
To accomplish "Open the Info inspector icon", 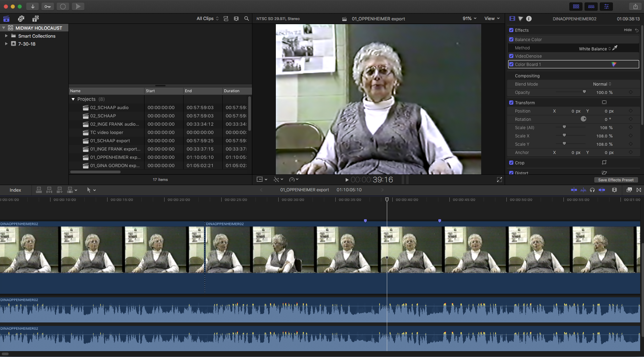I will (x=529, y=19).
